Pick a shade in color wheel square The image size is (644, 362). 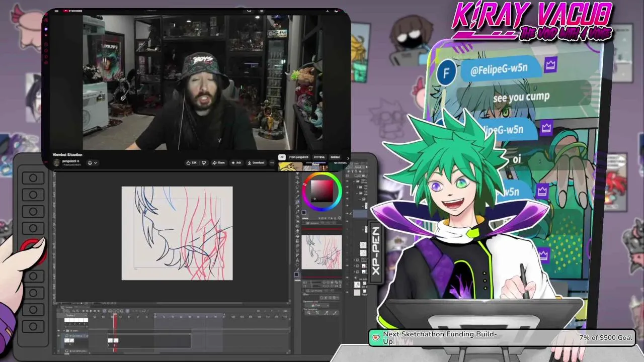coord(322,191)
